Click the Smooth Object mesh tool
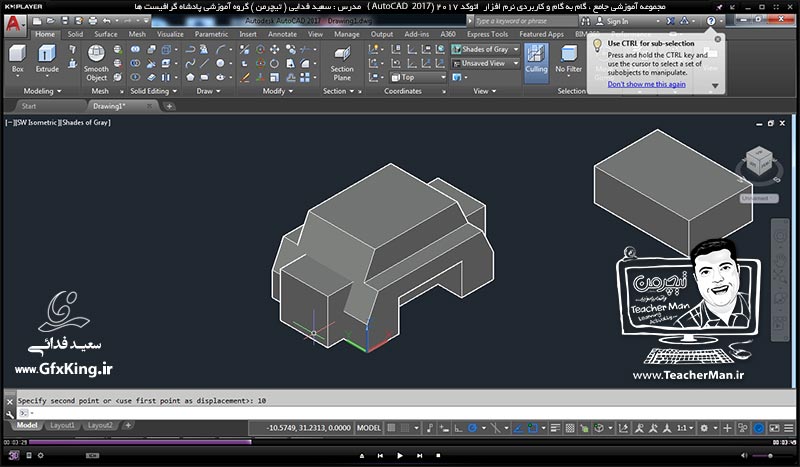Viewport: 800px width, 467px height. click(96, 63)
